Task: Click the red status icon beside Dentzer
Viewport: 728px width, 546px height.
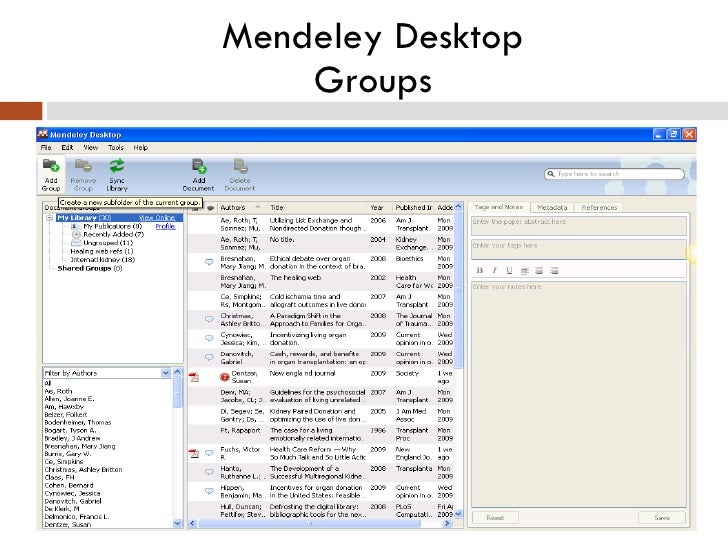Action: (224, 377)
